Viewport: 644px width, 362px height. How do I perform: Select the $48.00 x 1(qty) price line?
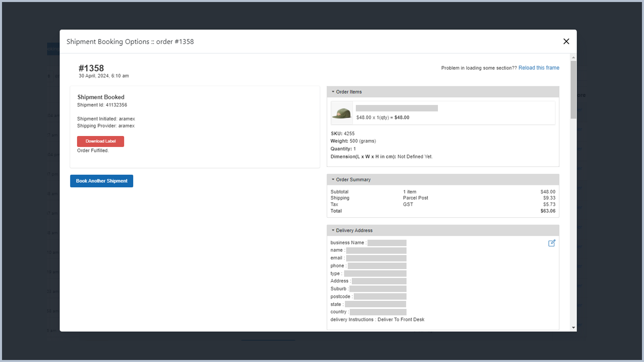point(383,117)
